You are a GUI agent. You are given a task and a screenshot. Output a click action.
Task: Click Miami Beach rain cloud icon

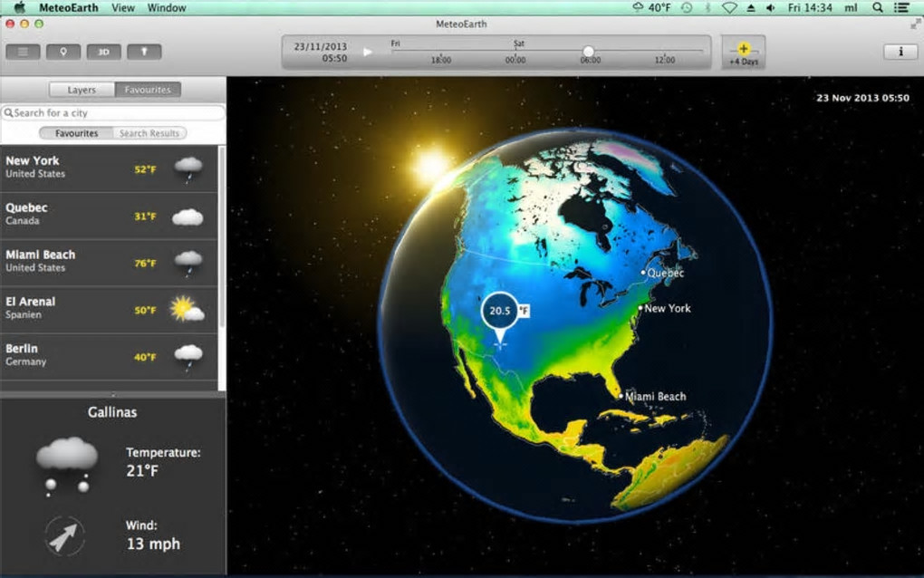pos(188,264)
